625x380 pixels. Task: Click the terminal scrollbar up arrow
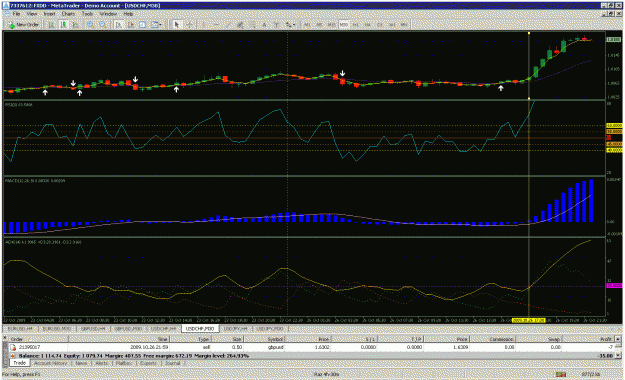[x=618, y=339]
